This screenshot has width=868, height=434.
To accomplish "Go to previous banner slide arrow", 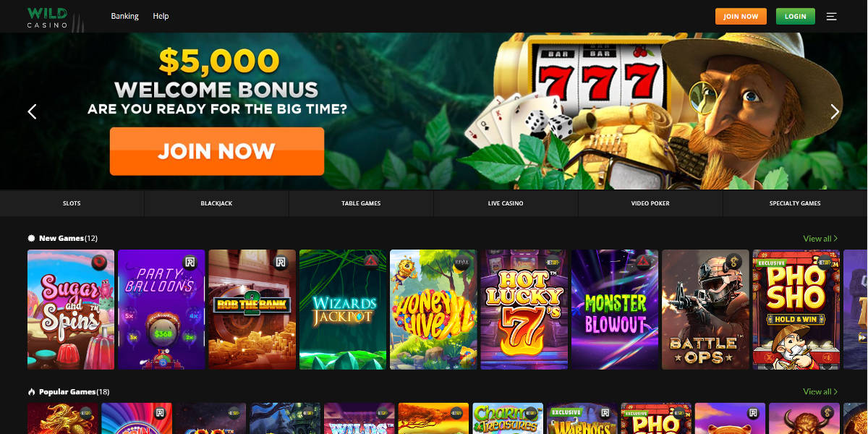I will pos(32,111).
